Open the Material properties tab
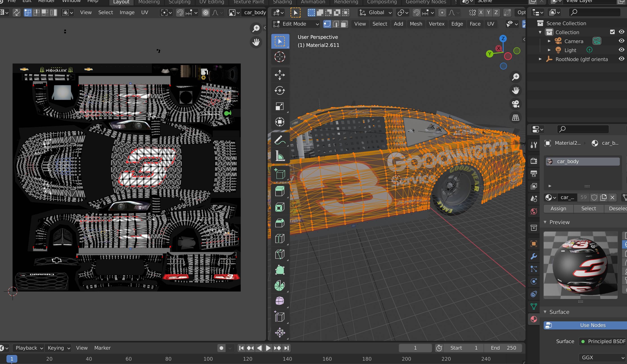 (x=534, y=319)
